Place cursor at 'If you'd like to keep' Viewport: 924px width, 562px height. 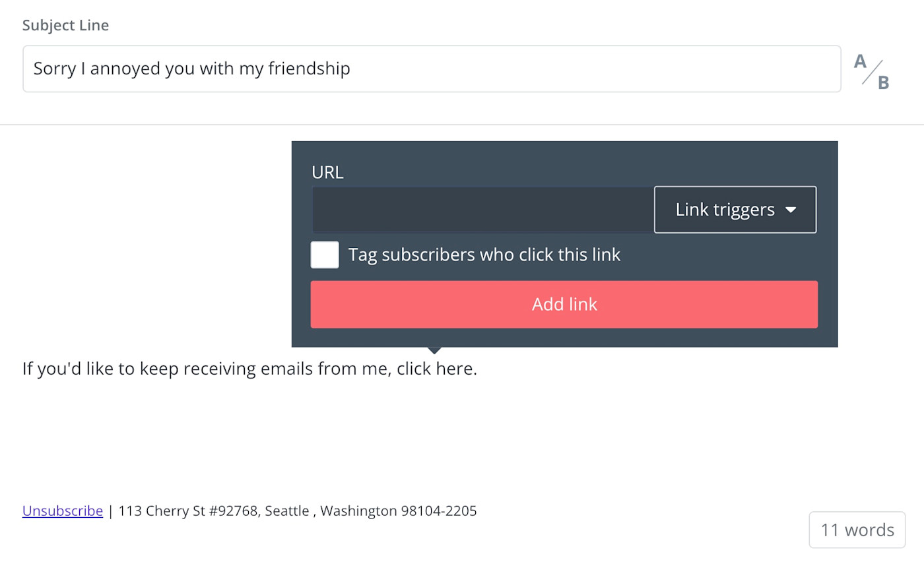click(x=101, y=368)
